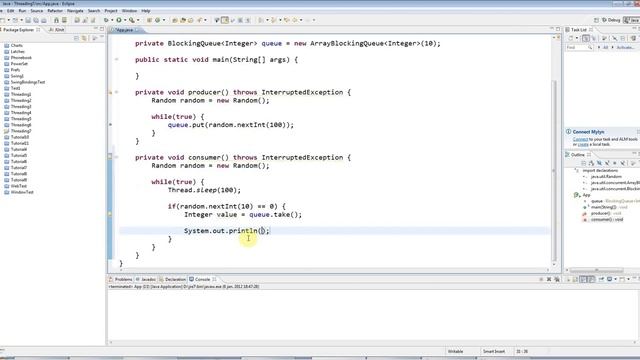Select the App.java editor tab
Image resolution: width=640 pixels, height=360 pixels.
pyautogui.click(x=124, y=30)
